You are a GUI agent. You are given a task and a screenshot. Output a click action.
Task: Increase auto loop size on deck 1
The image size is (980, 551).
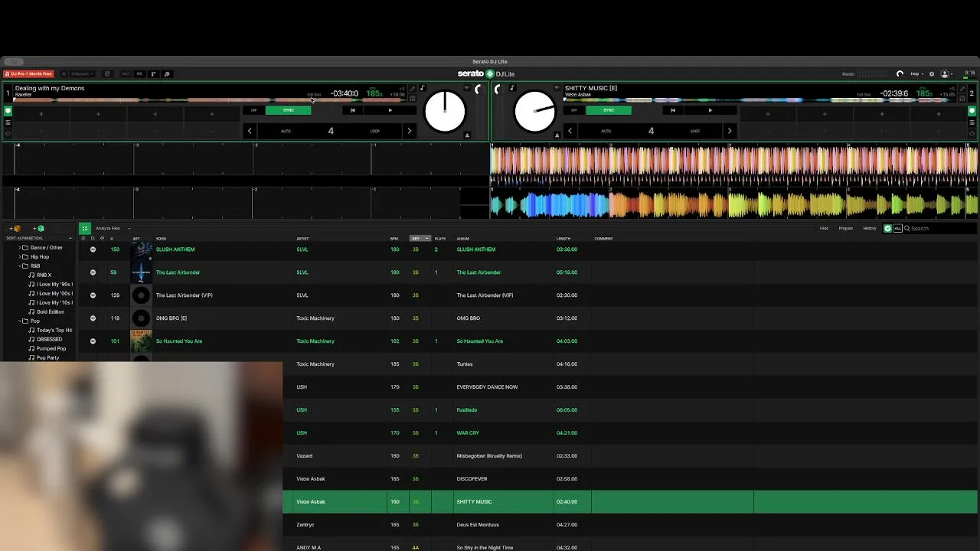pyautogui.click(x=409, y=131)
